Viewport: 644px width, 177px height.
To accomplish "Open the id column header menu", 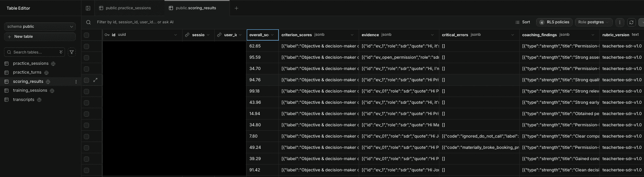I will pyautogui.click(x=175, y=35).
